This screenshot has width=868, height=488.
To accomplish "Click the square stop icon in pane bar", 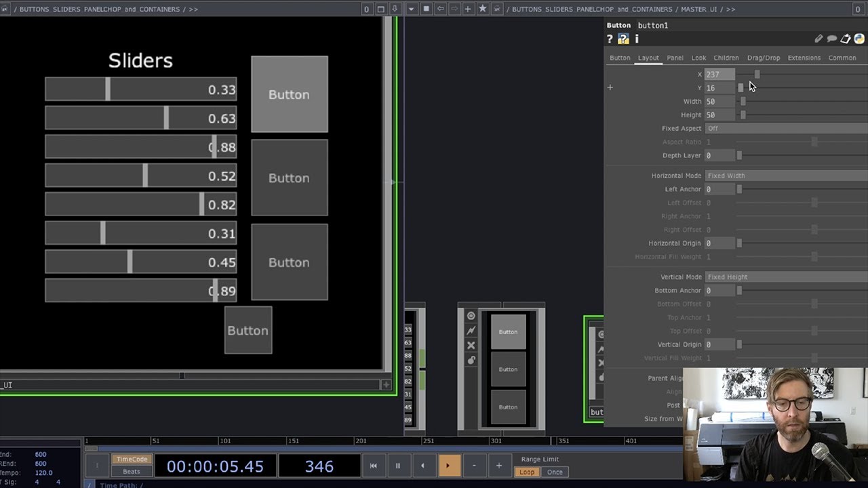I will pos(427,9).
